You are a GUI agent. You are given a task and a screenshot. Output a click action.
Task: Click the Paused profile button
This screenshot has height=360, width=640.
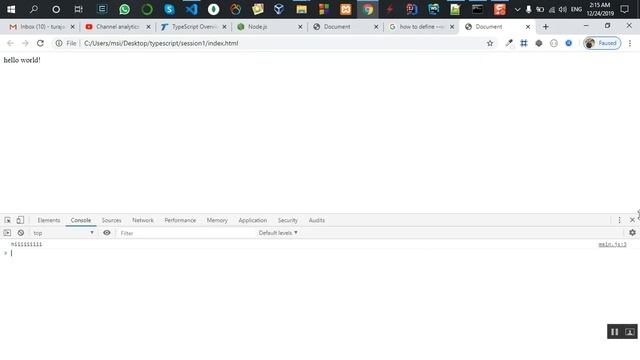coord(602,43)
